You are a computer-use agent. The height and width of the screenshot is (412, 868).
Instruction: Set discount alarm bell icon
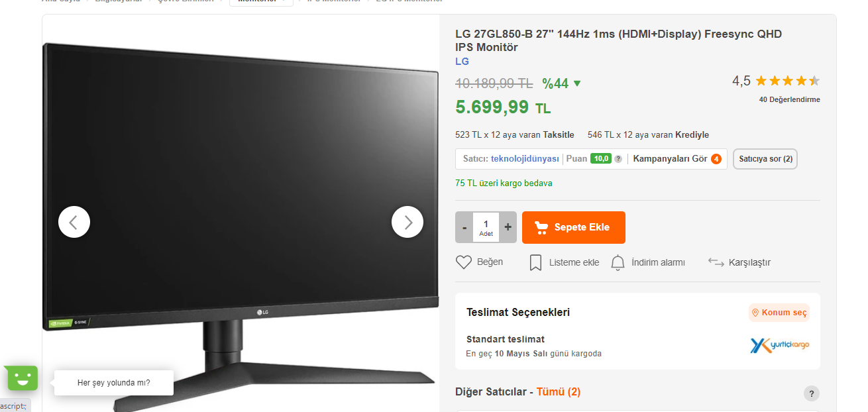(x=618, y=262)
